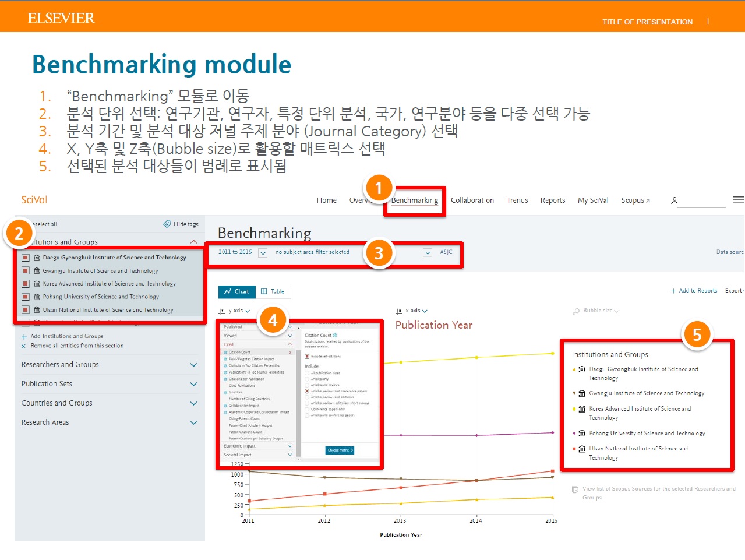The width and height of the screenshot is (745, 560).
Task: Expand the Researchers and Groups section
Action: (x=193, y=365)
